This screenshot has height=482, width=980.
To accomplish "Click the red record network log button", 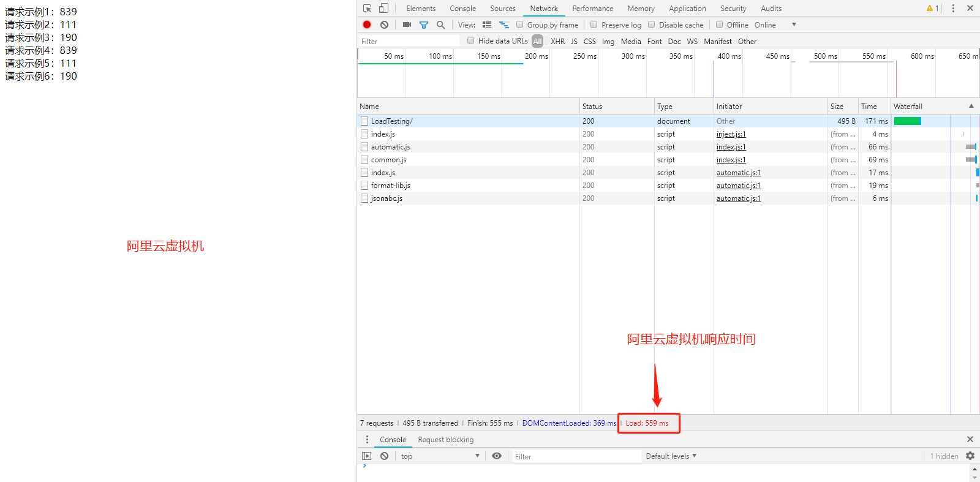I will [367, 24].
